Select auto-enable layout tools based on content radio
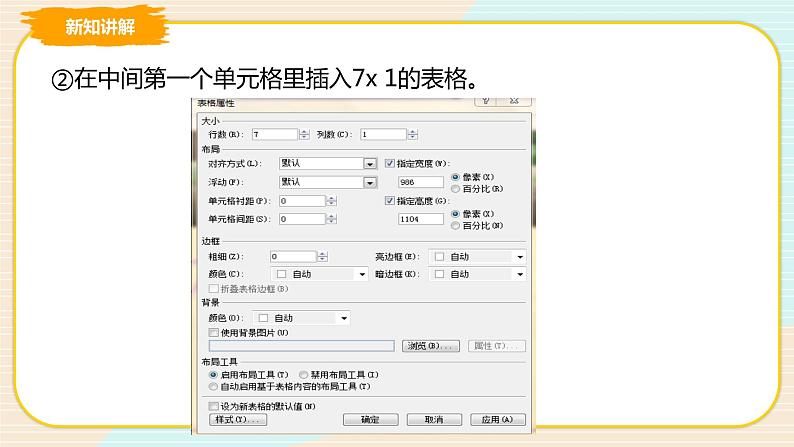 pos(213,387)
